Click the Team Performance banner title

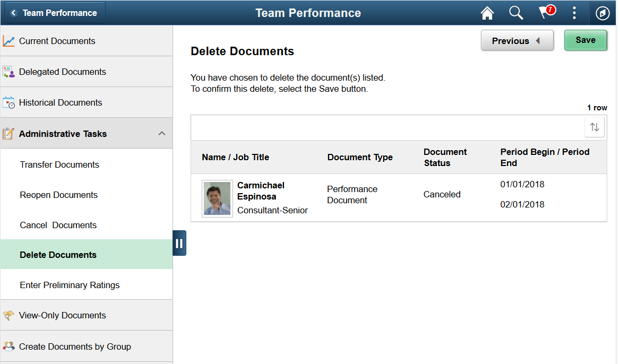pos(308,13)
